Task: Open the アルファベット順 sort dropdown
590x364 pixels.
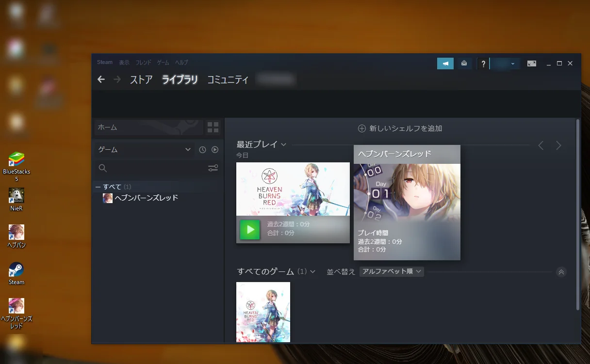Action: pos(392,271)
